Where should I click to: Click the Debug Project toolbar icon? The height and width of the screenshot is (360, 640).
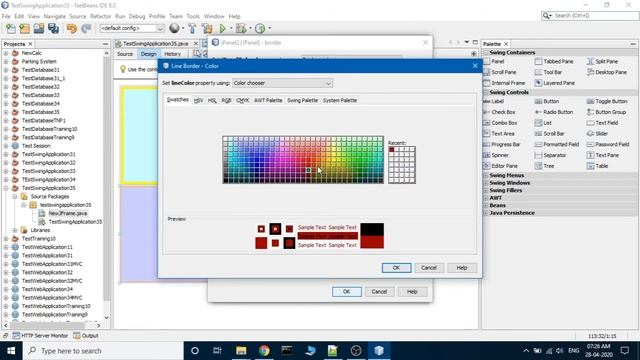(x=241, y=28)
